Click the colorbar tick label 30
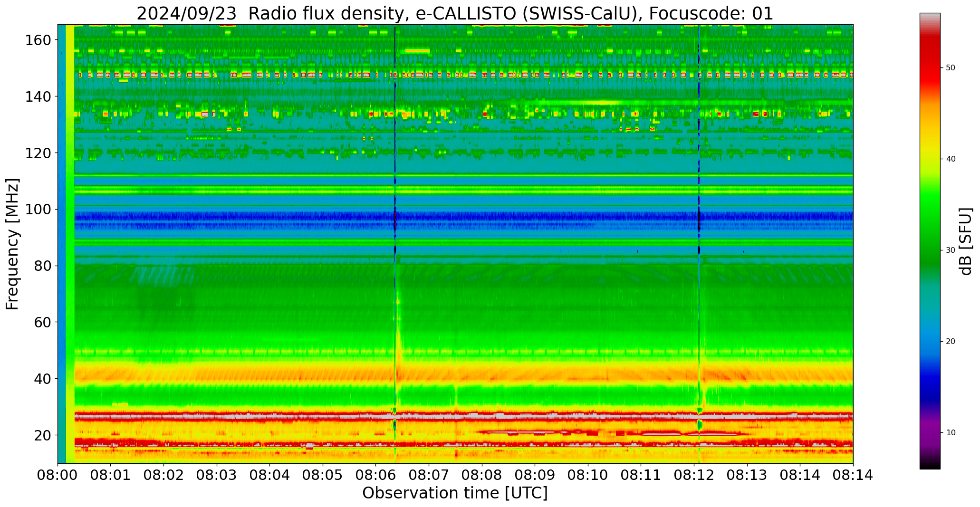 click(951, 250)
